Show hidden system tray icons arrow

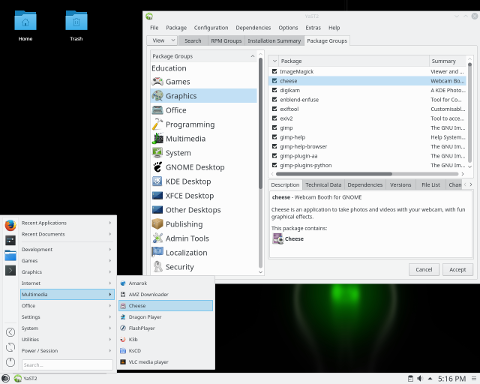click(x=430, y=378)
